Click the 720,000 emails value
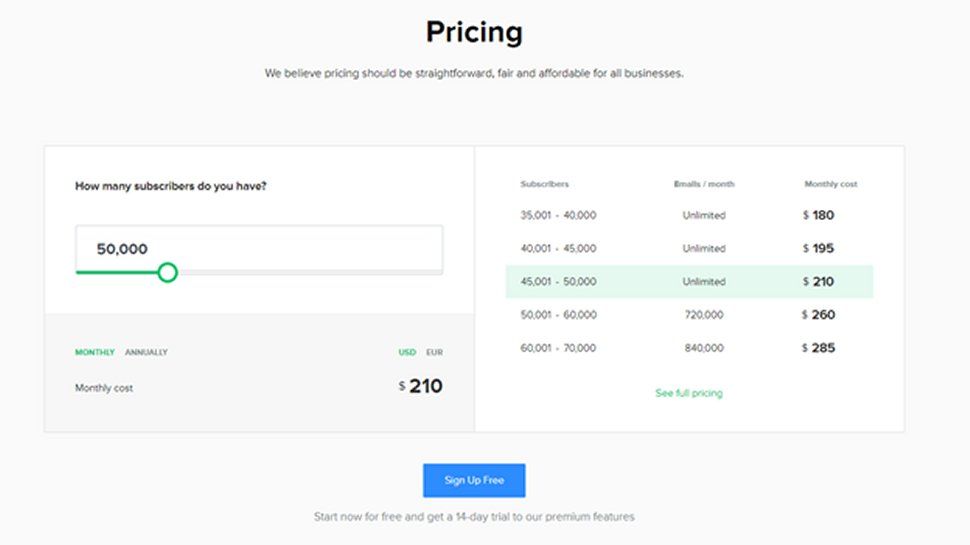970x545 pixels. pyautogui.click(x=704, y=315)
